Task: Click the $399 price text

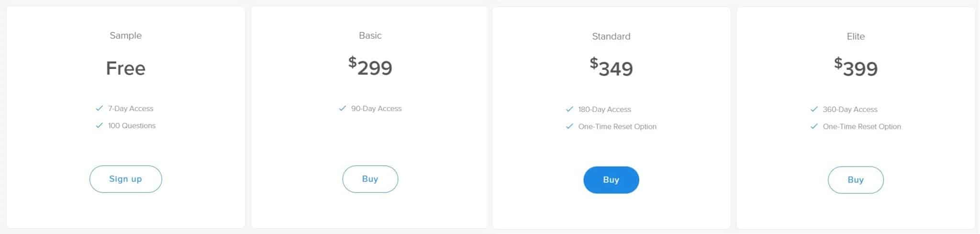Action: [856, 67]
